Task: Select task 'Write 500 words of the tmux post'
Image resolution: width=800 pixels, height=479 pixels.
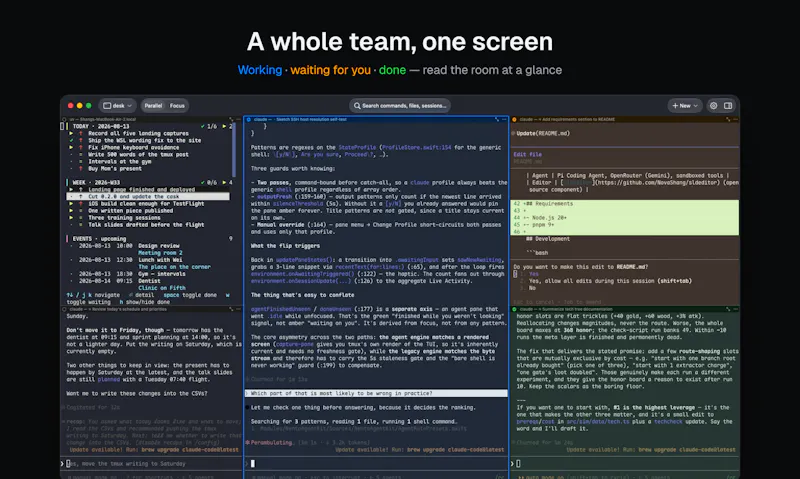Action: point(138,155)
